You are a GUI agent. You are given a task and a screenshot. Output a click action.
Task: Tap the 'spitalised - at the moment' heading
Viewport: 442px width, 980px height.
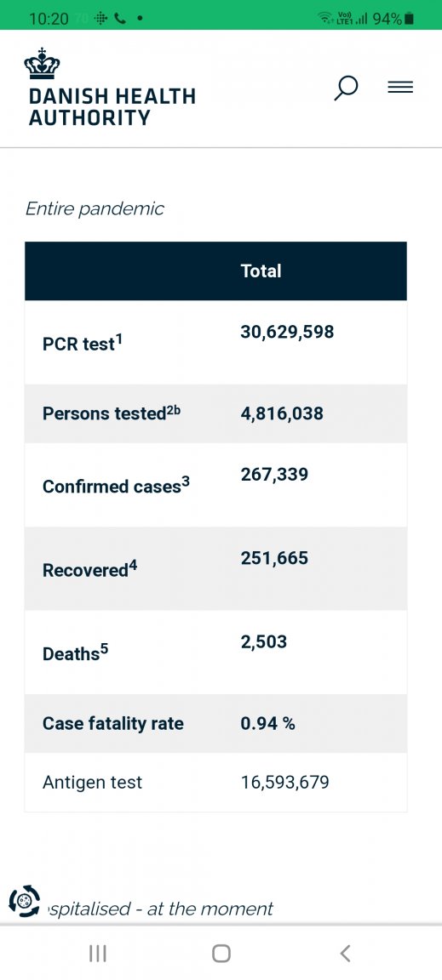[x=160, y=909]
